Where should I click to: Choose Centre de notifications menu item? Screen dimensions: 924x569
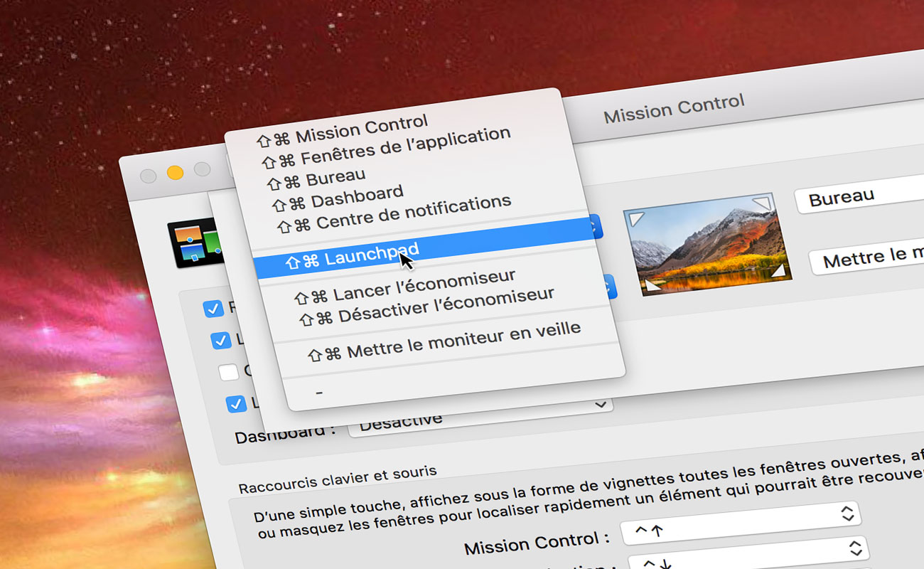(394, 214)
